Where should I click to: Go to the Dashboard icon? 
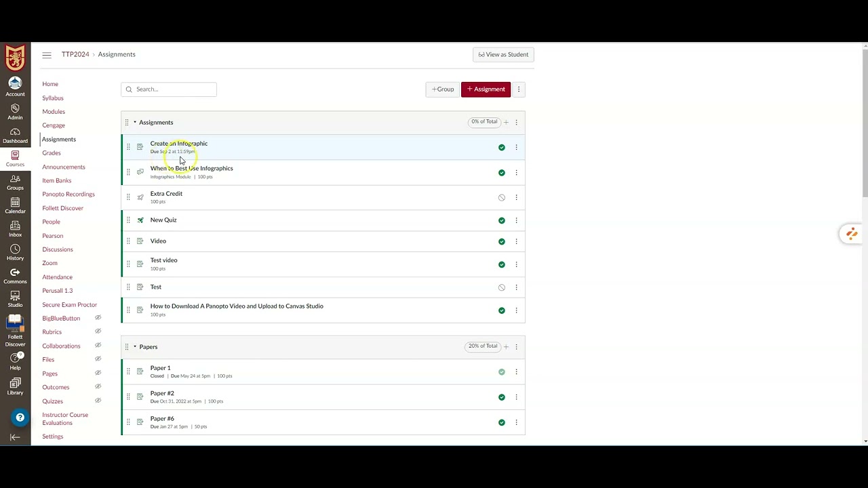pos(15,136)
